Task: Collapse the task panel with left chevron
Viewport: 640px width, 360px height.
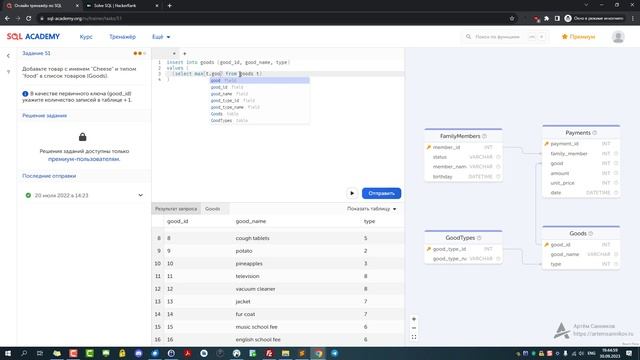Action: [x=8, y=56]
